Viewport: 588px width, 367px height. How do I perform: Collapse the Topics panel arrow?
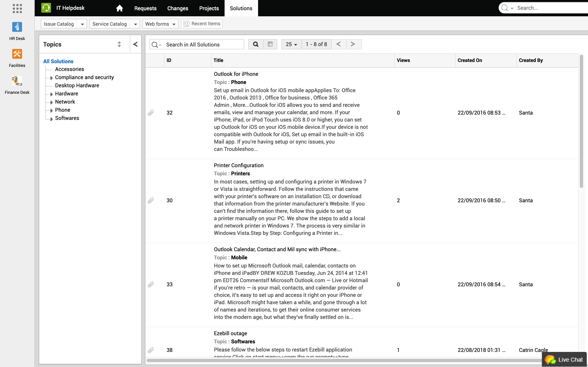[x=135, y=44]
